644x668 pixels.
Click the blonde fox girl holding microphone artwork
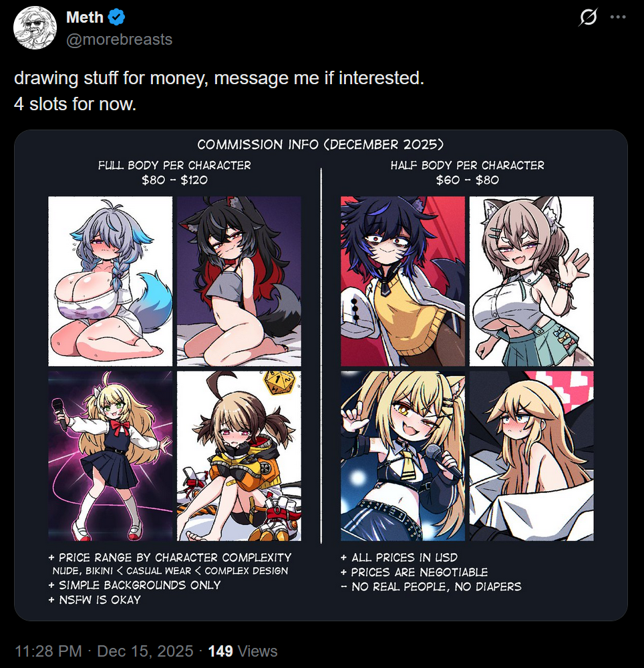[403, 456]
